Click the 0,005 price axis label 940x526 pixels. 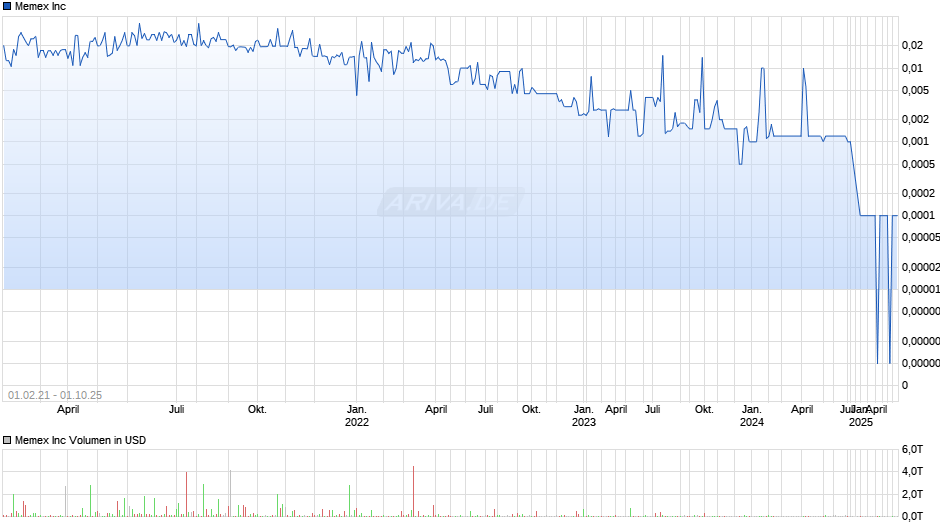[915, 91]
